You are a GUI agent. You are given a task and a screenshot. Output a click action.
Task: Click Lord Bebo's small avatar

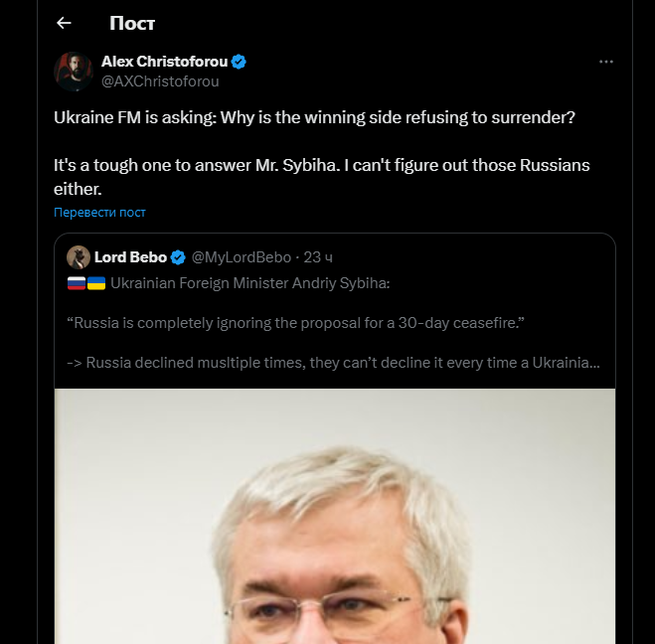click(79, 257)
